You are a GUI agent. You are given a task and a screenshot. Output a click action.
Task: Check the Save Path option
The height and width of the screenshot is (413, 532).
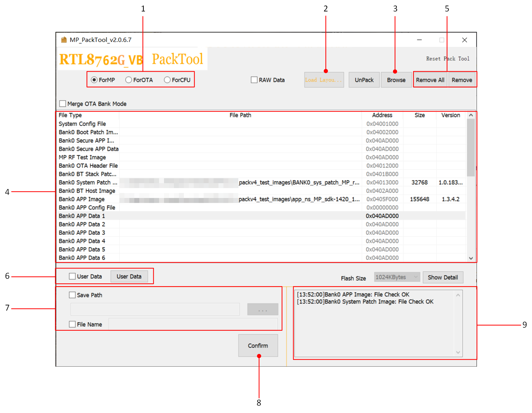point(72,295)
